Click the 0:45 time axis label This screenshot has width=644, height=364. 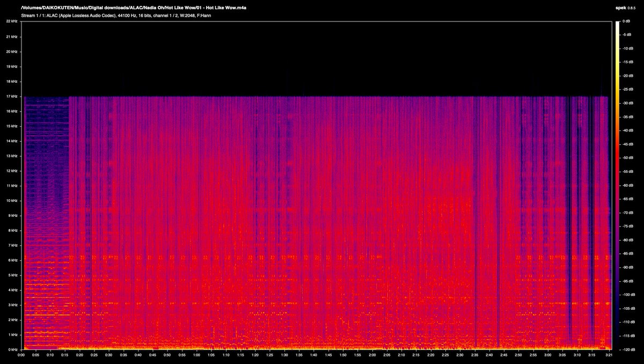[x=153, y=355]
